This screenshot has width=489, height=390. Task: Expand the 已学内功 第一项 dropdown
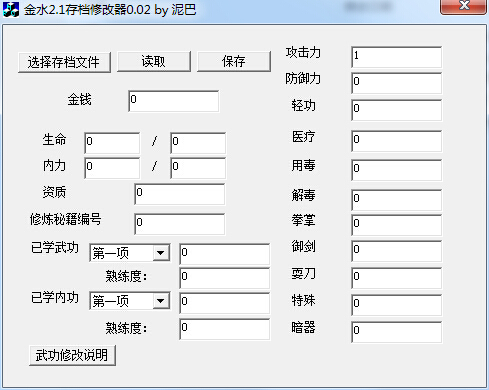[161, 301]
